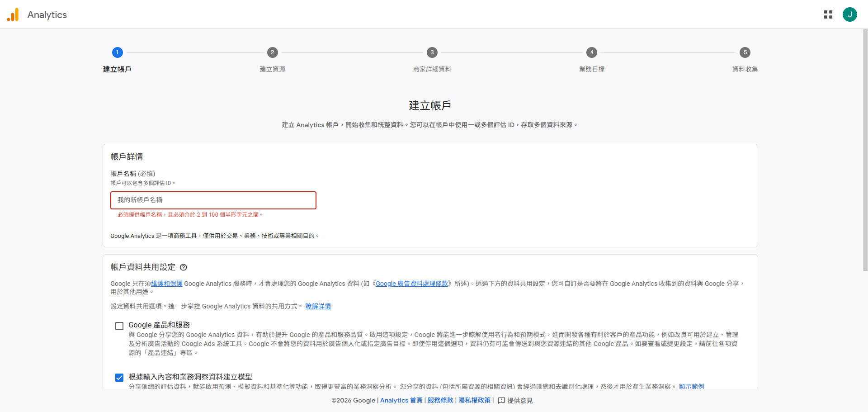
Task: Enable the Google 產品和服務 checkbox
Action: tap(119, 326)
